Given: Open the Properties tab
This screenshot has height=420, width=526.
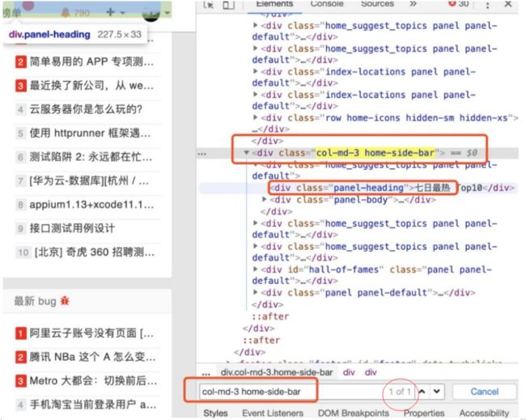Looking at the screenshot, I should tap(424, 413).
